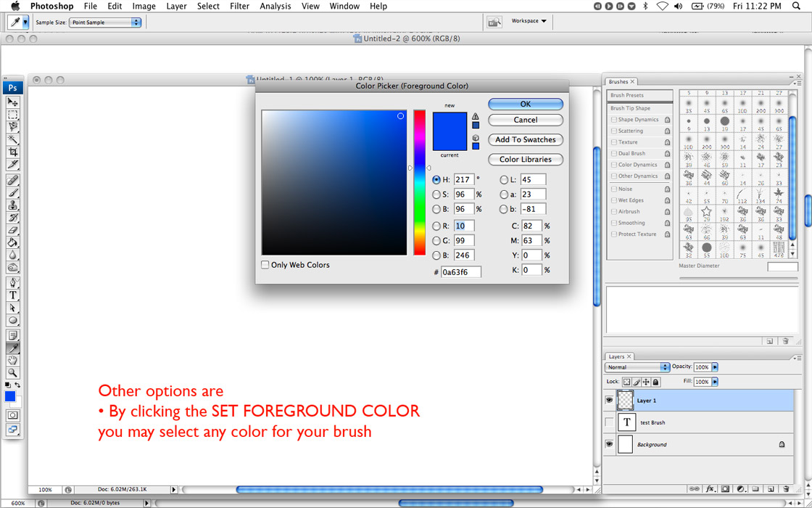
Task: Change the screen mode
Action: point(13,429)
